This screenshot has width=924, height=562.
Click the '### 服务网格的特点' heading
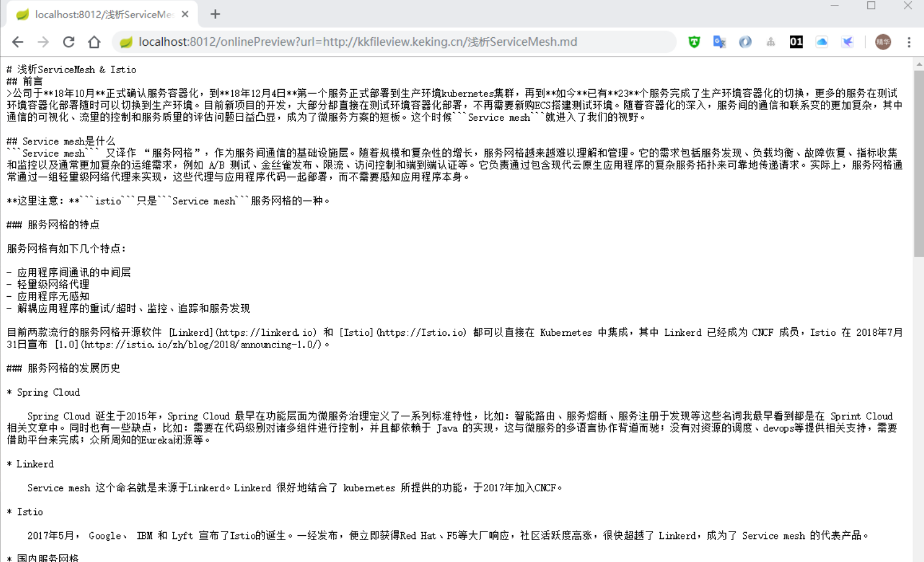point(53,225)
